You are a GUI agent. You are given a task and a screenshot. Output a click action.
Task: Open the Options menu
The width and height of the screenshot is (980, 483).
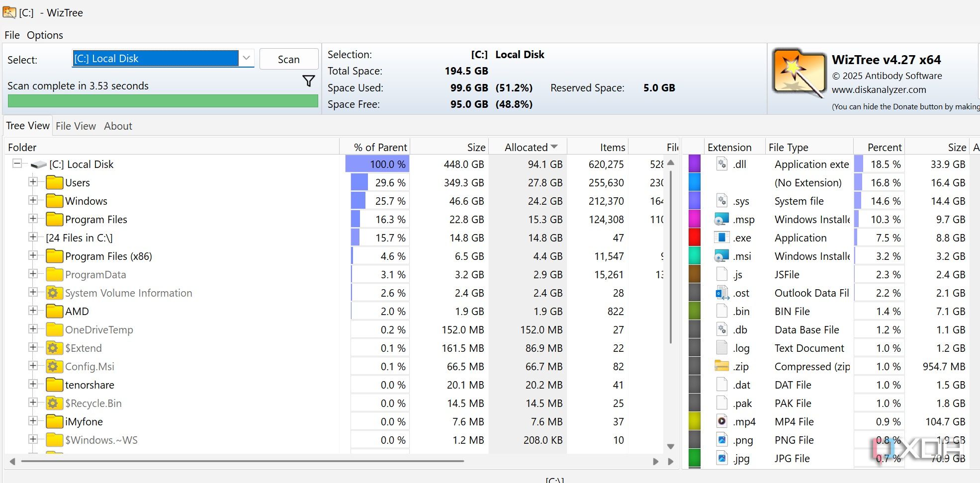click(45, 35)
